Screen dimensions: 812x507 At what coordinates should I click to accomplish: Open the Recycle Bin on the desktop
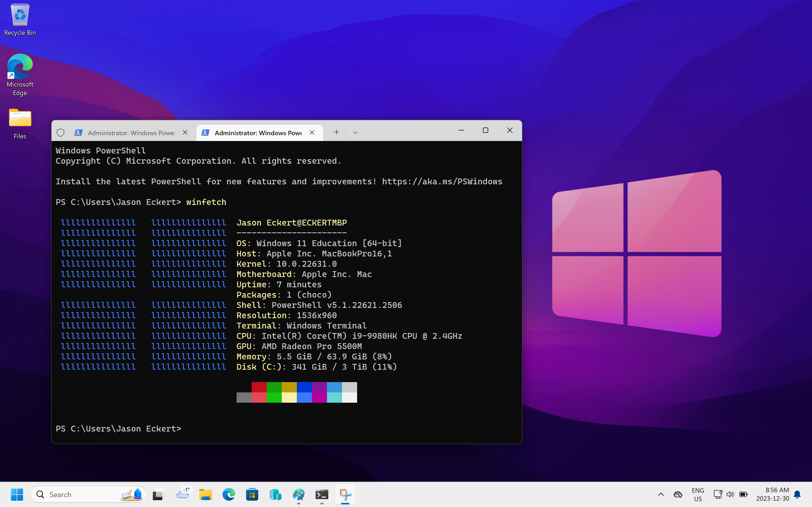pos(20,15)
